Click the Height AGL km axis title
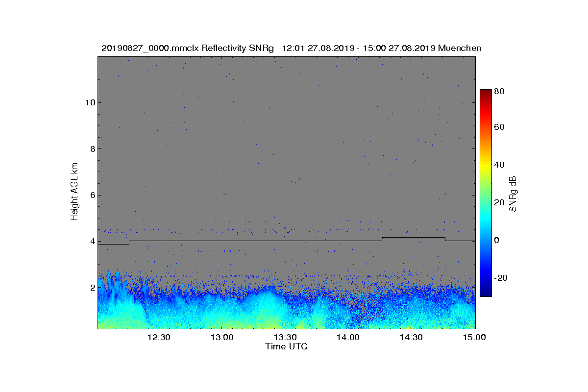588x392 pixels. (x=74, y=192)
